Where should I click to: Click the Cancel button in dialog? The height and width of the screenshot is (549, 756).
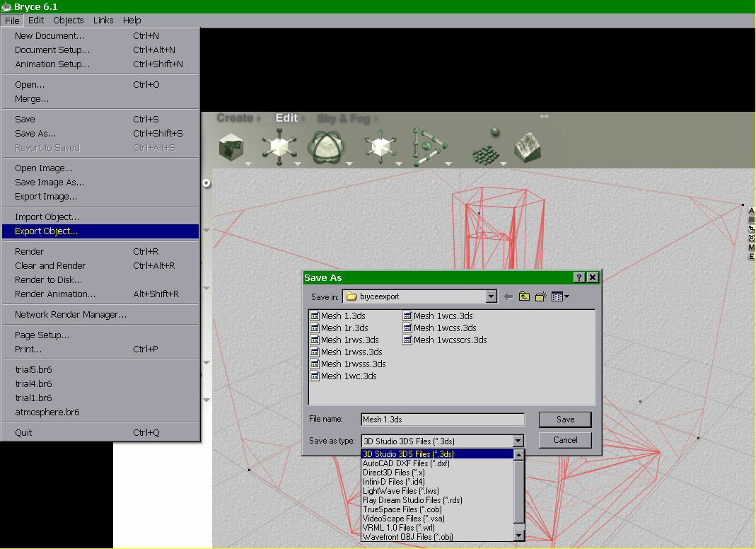pos(565,440)
